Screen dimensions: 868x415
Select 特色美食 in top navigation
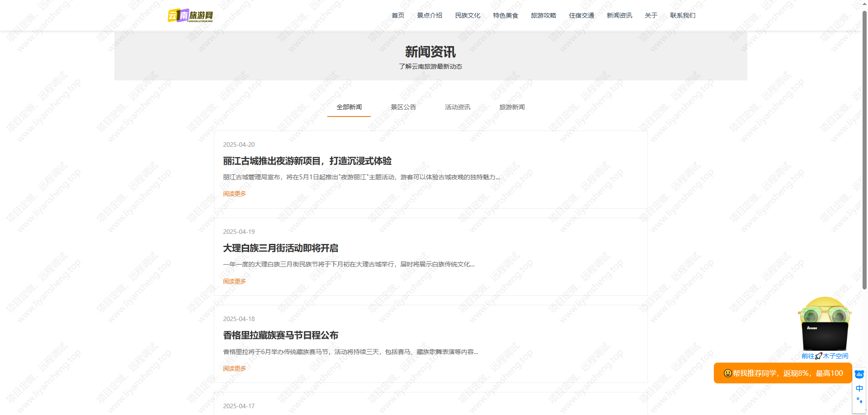505,15
